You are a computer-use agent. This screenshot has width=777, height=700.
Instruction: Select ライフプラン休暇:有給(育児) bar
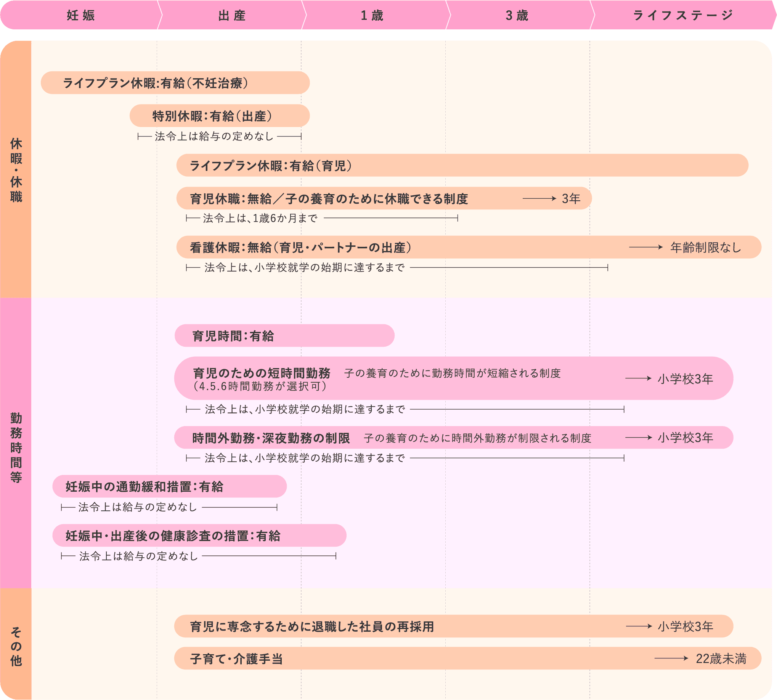click(462, 166)
